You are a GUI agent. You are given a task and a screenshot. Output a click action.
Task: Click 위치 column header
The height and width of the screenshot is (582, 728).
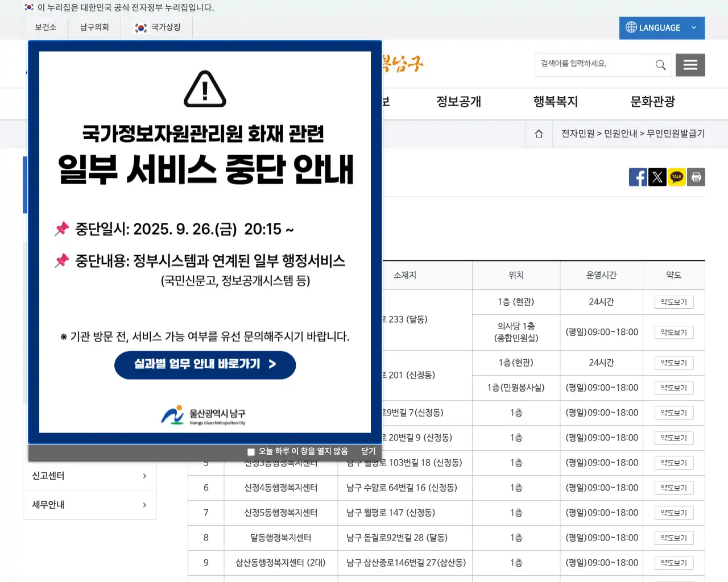(516, 275)
